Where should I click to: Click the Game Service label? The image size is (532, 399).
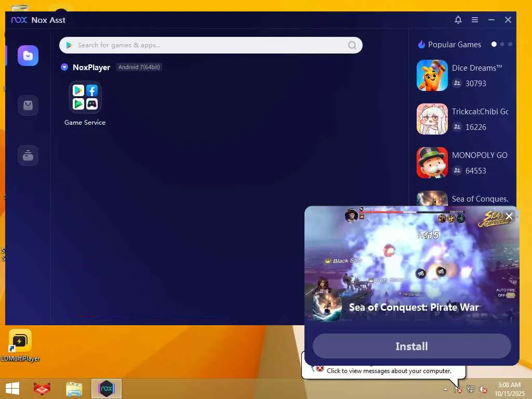click(x=85, y=123)
